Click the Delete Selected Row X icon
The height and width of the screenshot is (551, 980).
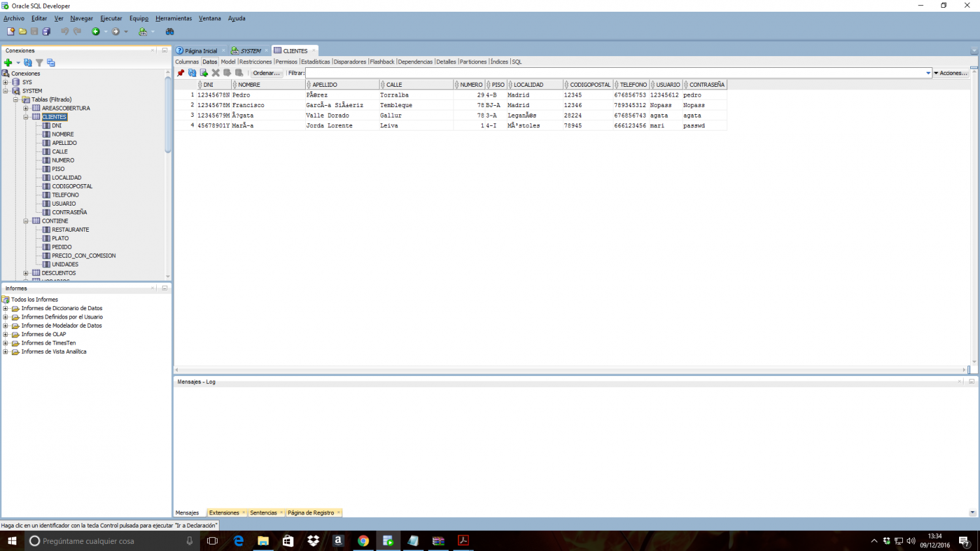pyautogui.click(x=216, y=73)
